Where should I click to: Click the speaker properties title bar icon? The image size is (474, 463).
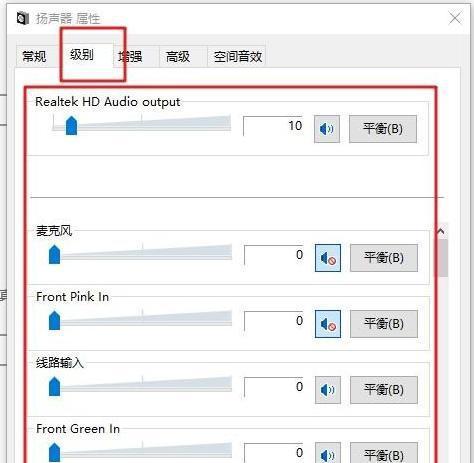23,18
